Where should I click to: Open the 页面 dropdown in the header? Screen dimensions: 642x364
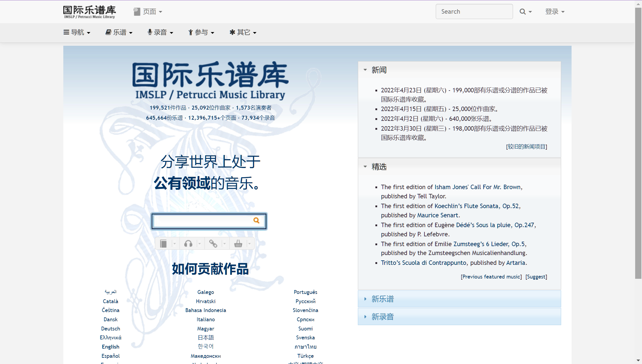tap(148, 12)
